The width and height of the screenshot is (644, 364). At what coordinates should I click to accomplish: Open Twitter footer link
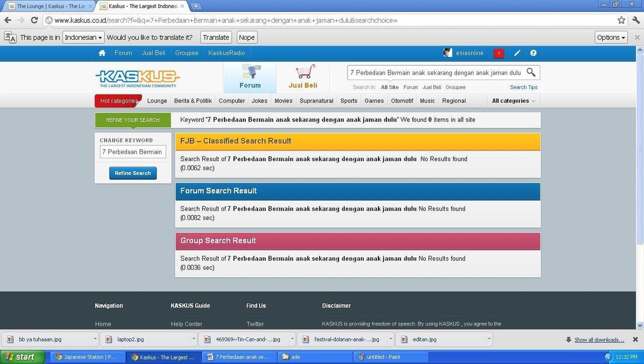pos(255,324)
